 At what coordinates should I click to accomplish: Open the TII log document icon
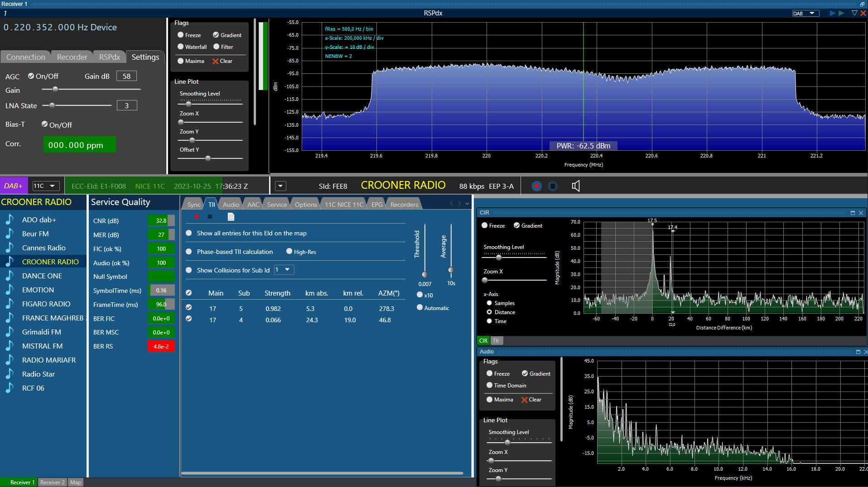tap(231, 217)
